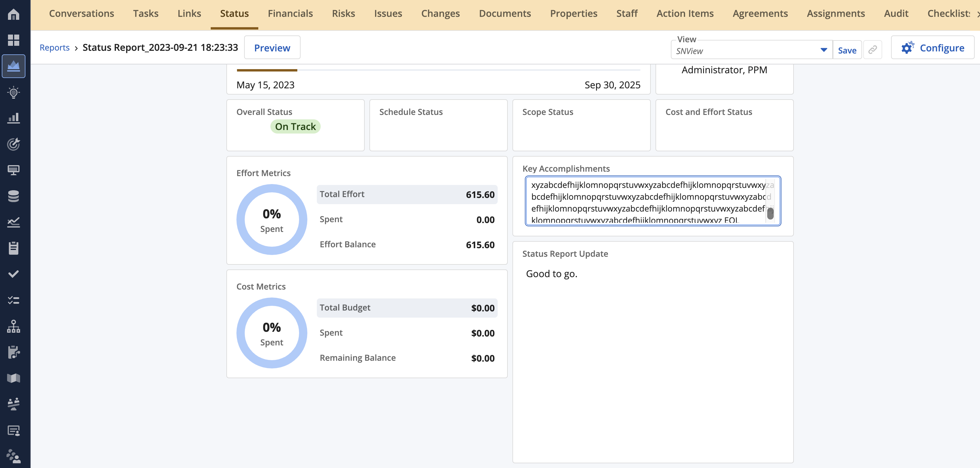This screenshot has height=468, width=980.
Task: Select the database stack icon
Action: [x=14, y=196]
